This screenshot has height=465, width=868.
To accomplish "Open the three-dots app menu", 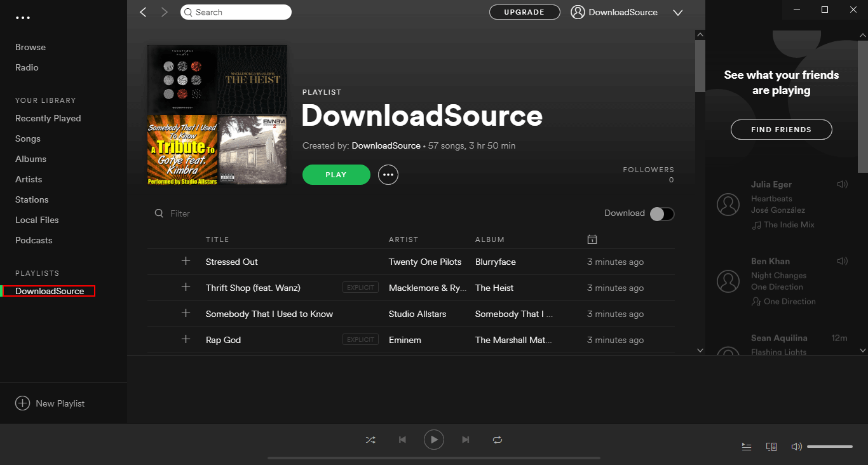I will 23,18.
